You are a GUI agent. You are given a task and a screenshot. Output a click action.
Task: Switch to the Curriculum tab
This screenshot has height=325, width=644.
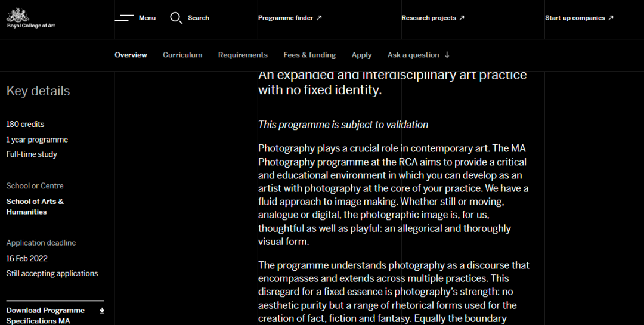[x=182, y=55]
